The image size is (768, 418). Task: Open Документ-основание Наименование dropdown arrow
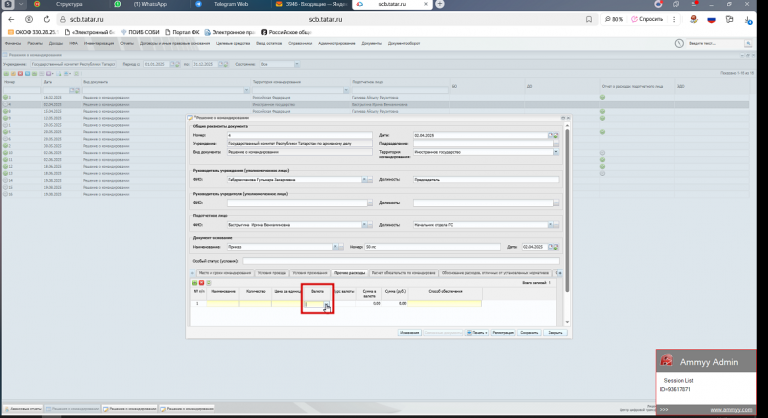point(335,247)
